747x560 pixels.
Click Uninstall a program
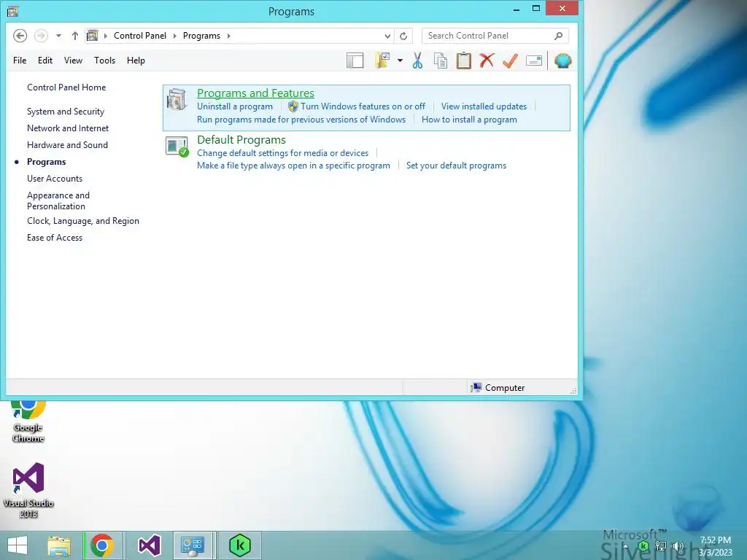pyautogui.click(x=235, y=106)
